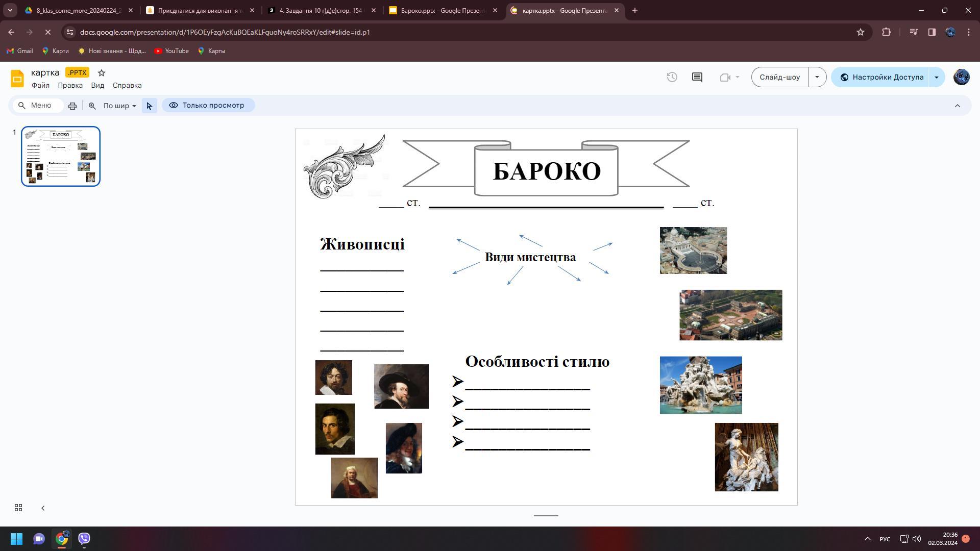Click the print icon in toolbar

[x=72, y=106]
